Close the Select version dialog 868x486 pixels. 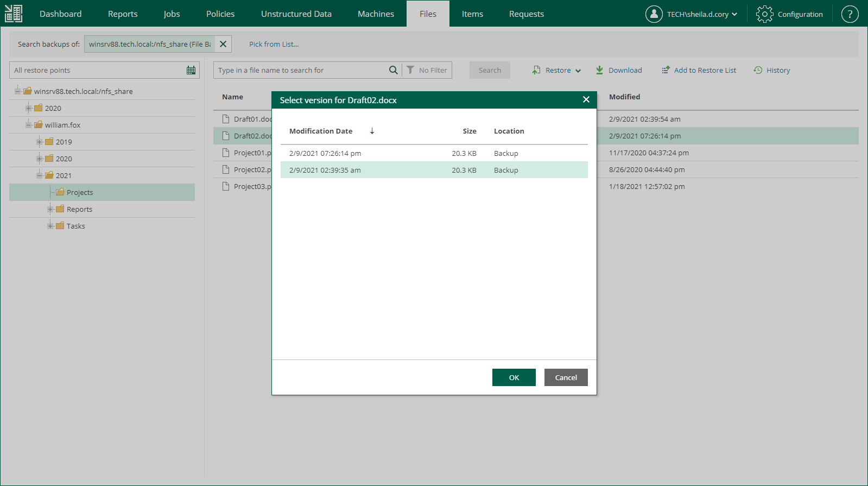tap(586, 99)
